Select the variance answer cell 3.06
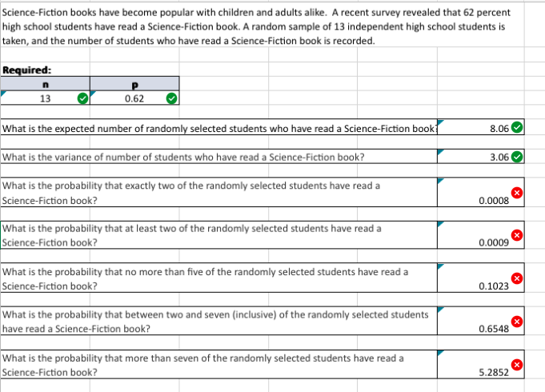 (x=481, y=156)
